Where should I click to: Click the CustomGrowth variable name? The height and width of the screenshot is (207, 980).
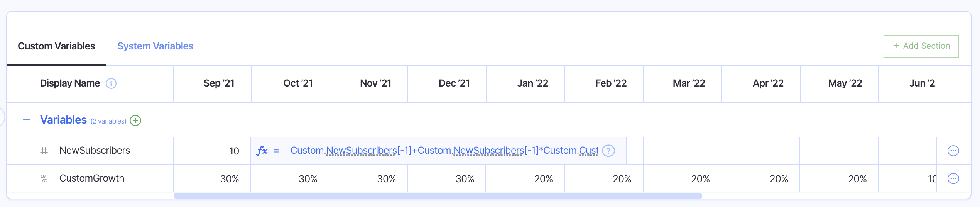[x=92, y=178]
